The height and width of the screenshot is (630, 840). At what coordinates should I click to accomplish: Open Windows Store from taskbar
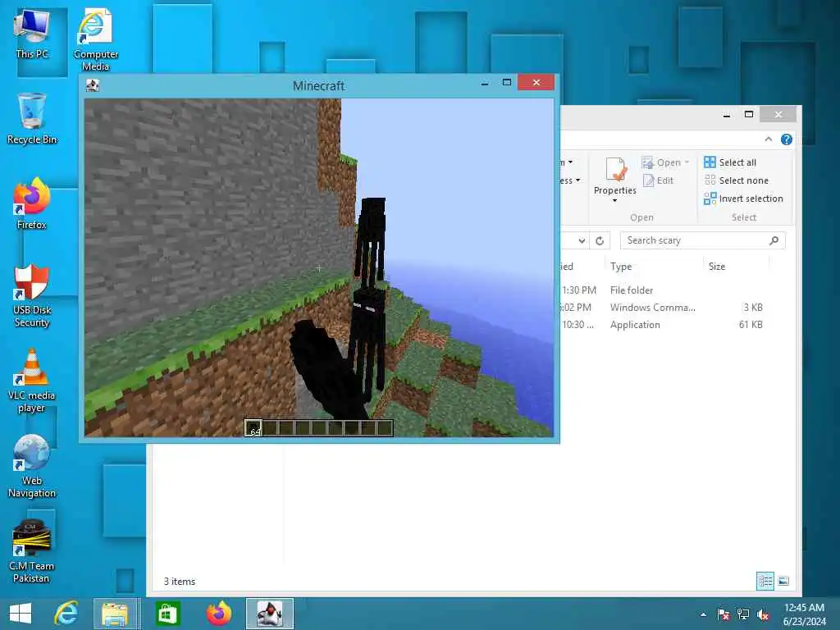coord(167,614)
